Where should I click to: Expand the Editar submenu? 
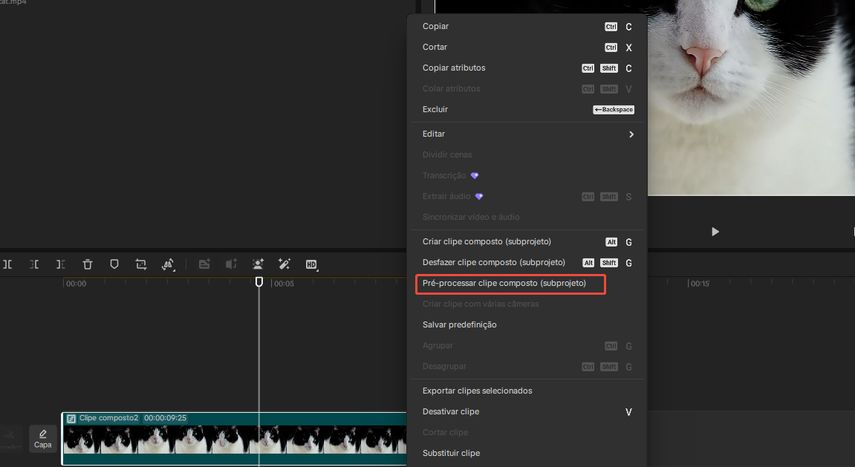pos(527,134)
